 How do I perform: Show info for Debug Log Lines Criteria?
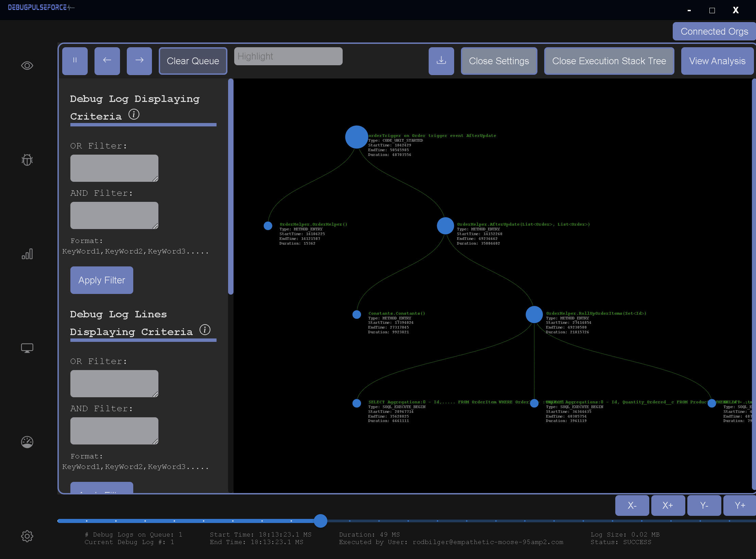205,330
